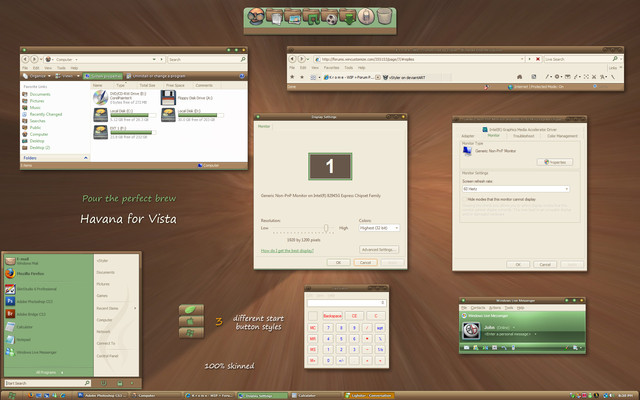Open the Colors 'Highest (32 bit)' dropdown

[x=379, y=228]
